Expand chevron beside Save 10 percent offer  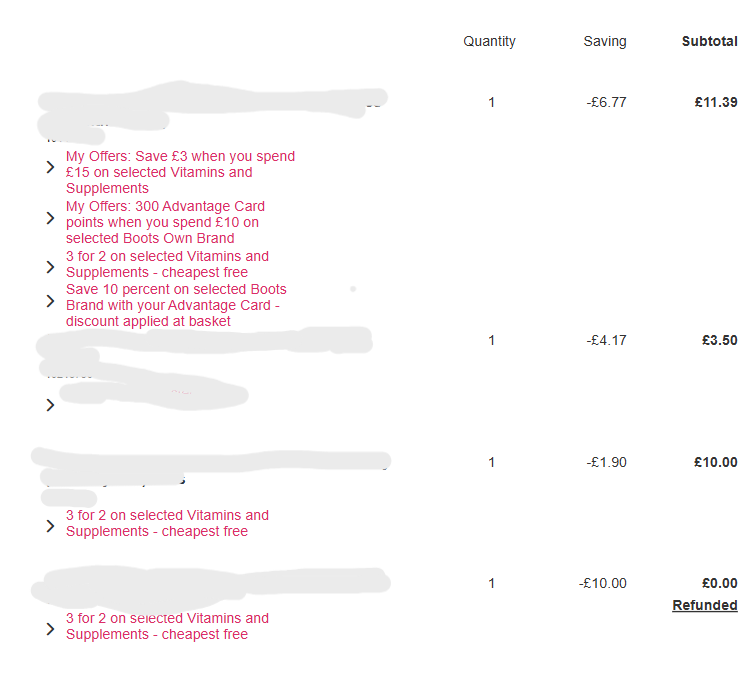pos(50,300)
